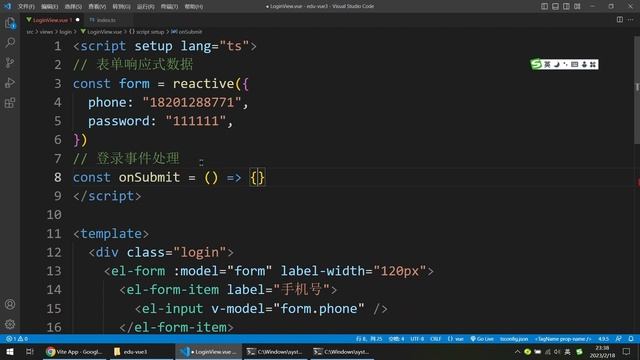The height and width of the screenshot is (360, 640).
Task: Open the Extensions view
Action: [10, 102]
